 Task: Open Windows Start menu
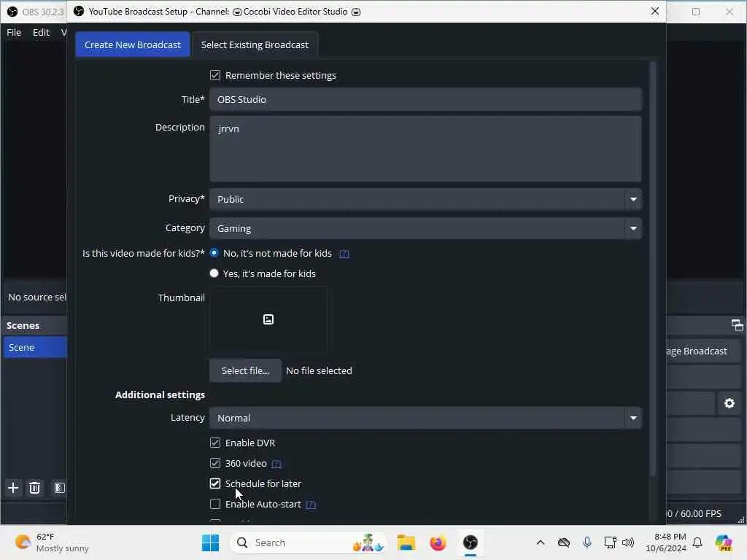click(210, 542)
